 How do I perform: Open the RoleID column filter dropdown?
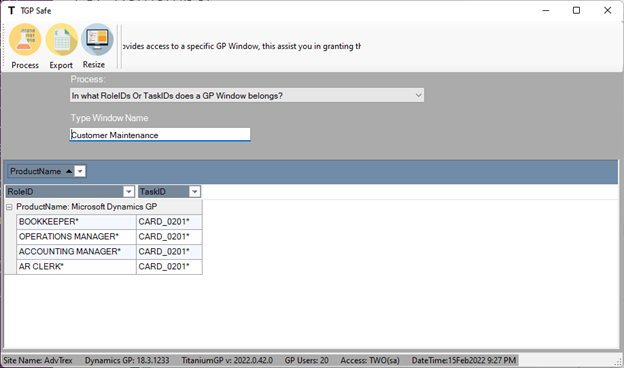pyautogui.click(x=129, y=192)
